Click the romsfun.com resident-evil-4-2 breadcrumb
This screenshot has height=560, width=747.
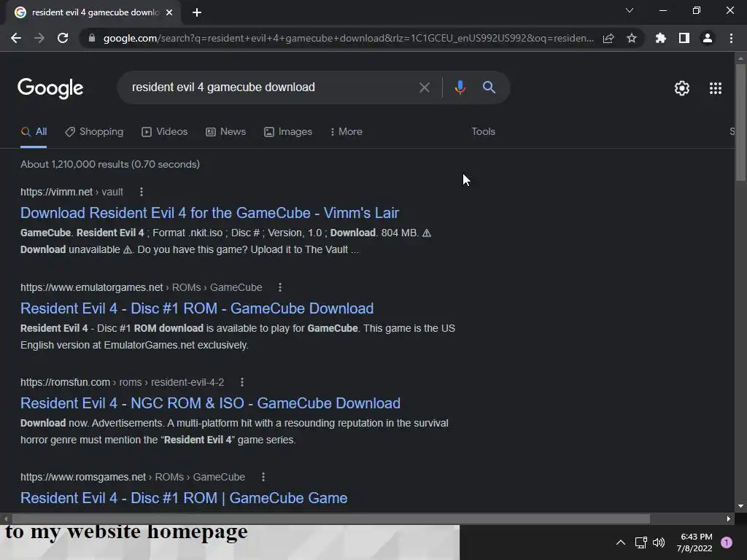122,382
